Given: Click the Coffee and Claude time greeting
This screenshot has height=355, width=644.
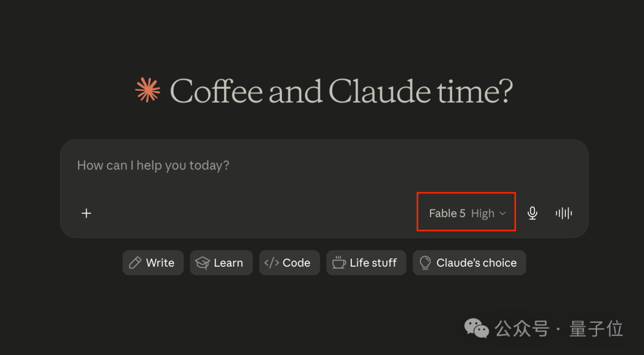Looking at the screenshot, I should tap(341, 91).
